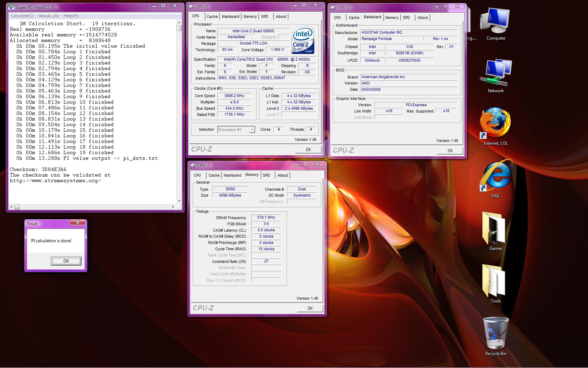The width and height of the screenshot is (588, 368).
Task: Open the Help(H) menu in Super PI
Action: 71,16
